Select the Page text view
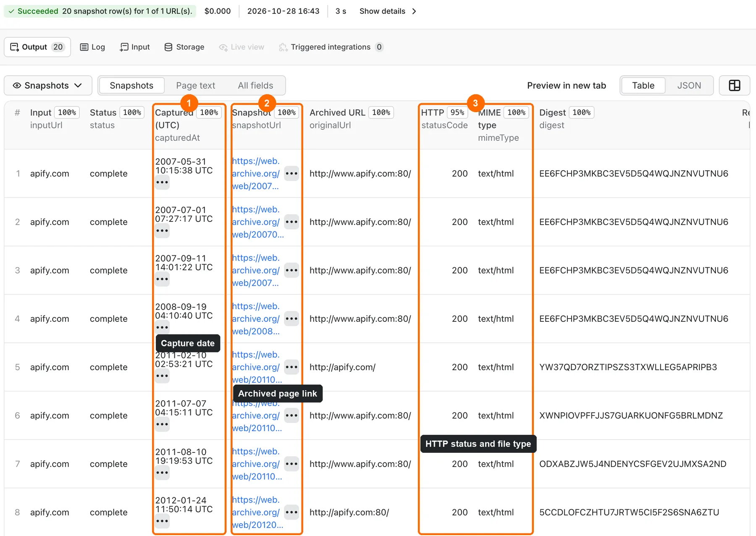 click(x=196, y=86)
